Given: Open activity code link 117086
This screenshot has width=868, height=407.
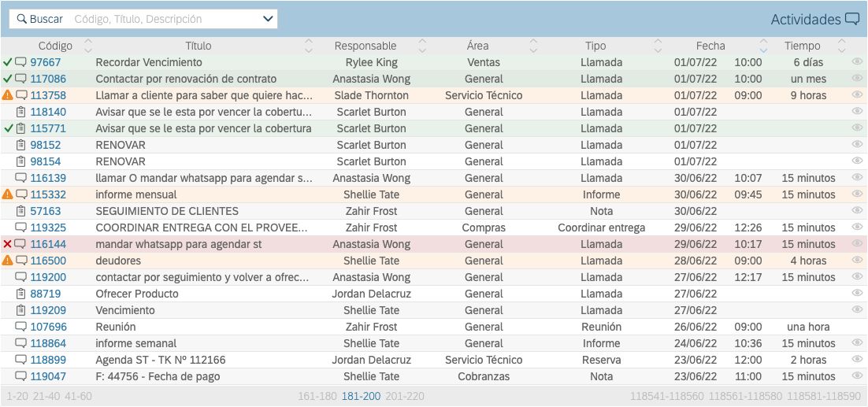Looking at the screenshot, I should tap(48, 79).
